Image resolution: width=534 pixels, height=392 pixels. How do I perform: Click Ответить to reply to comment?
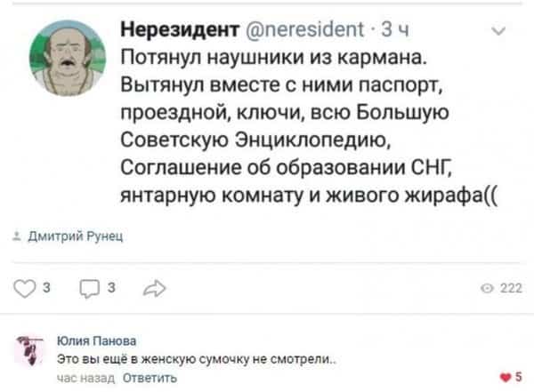150,378
